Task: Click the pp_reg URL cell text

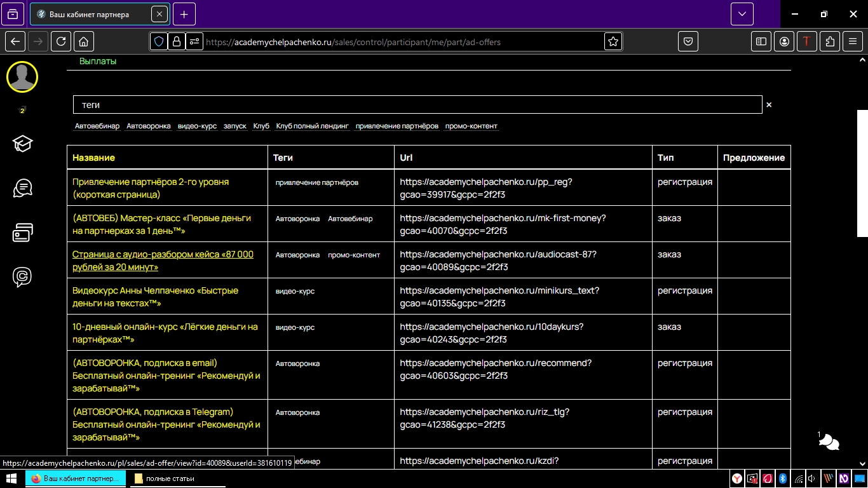Action: click(486, 188)
